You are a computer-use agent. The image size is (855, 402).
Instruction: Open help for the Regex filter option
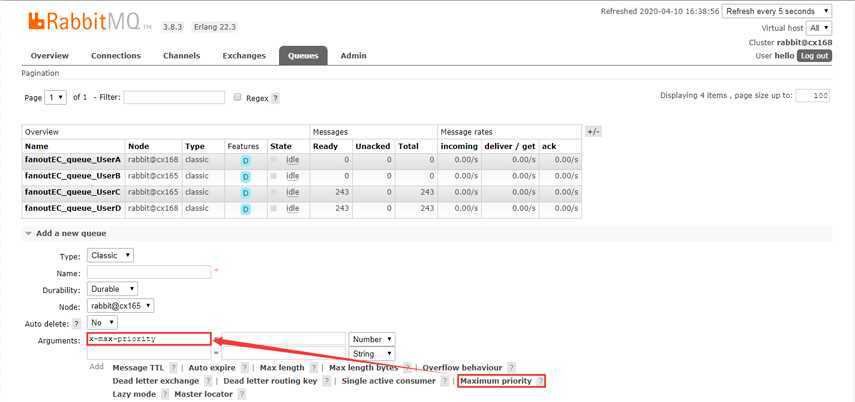click(275, 99)
